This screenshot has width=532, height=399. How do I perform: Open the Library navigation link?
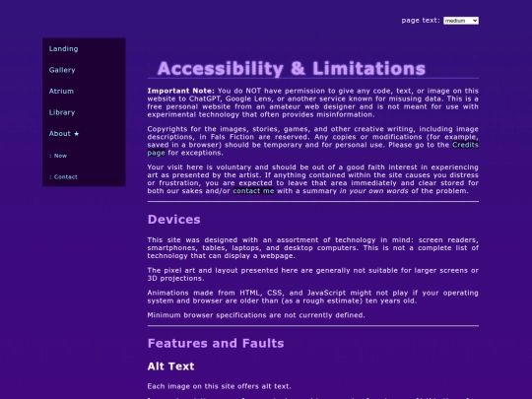click(x=62, y=112)
